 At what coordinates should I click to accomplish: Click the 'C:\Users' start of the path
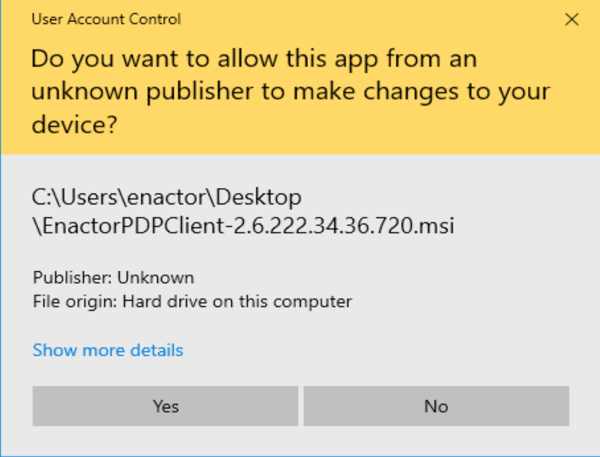point(68,196)
